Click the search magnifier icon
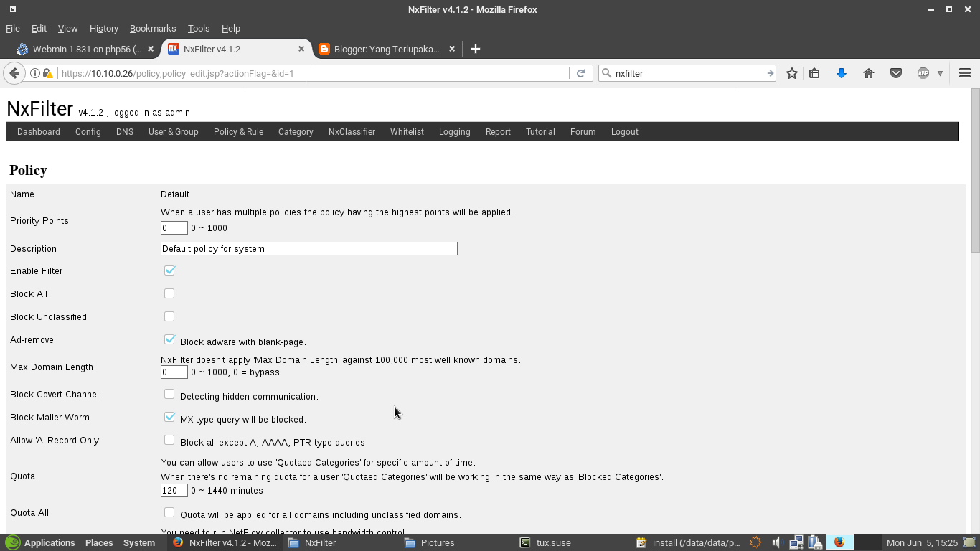Viewport: 980px width, 551px height. 607,73
